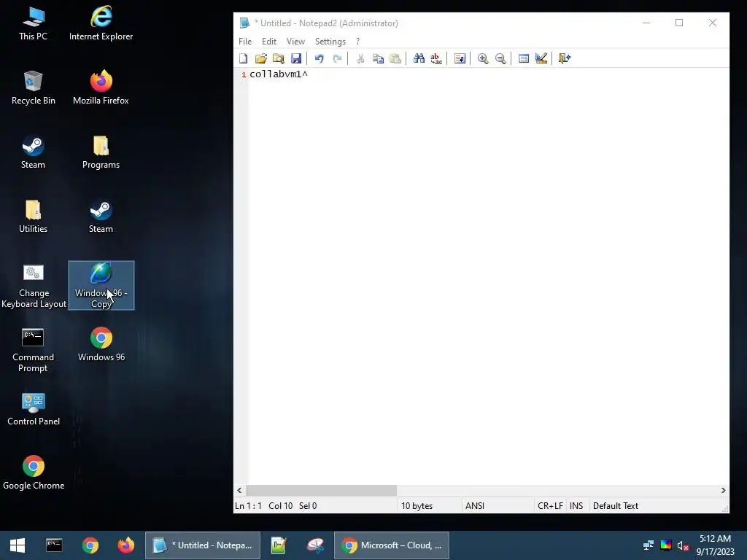
Task: Toggle INS mode in the status bar
Action: point(576,506)
